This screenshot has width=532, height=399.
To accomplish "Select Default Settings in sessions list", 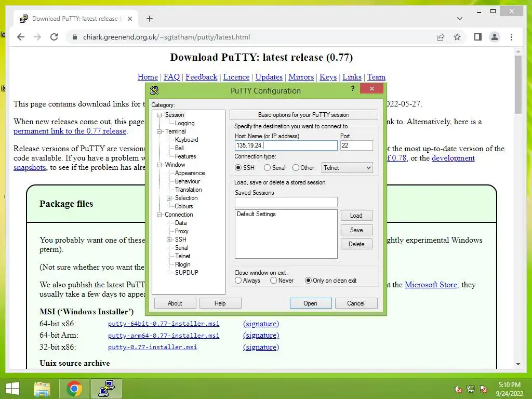I will 256,214.
